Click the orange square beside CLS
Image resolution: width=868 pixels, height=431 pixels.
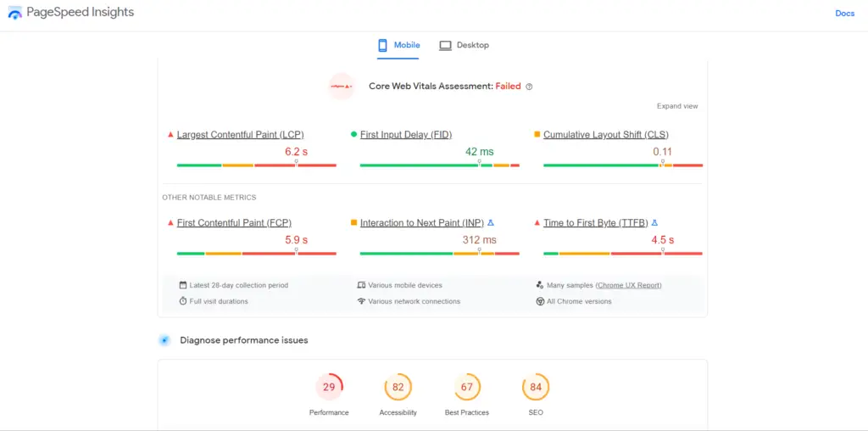click(x=537, y=135)
